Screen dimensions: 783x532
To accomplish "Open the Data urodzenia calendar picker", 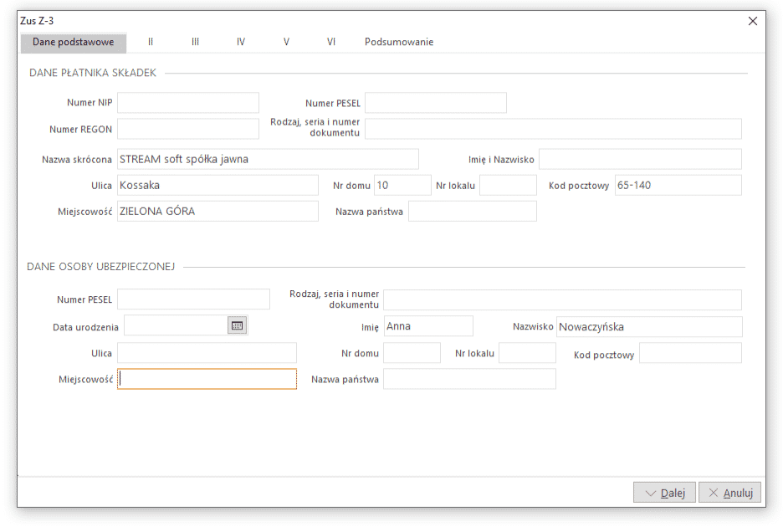I will [238, 325].
